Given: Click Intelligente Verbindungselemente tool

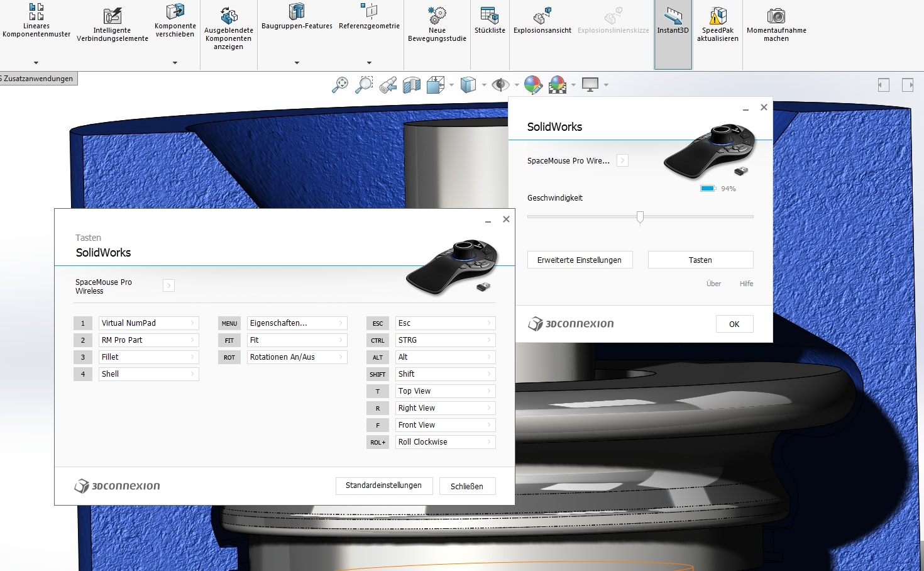Looking at the screenshot, I should point(113,25).
